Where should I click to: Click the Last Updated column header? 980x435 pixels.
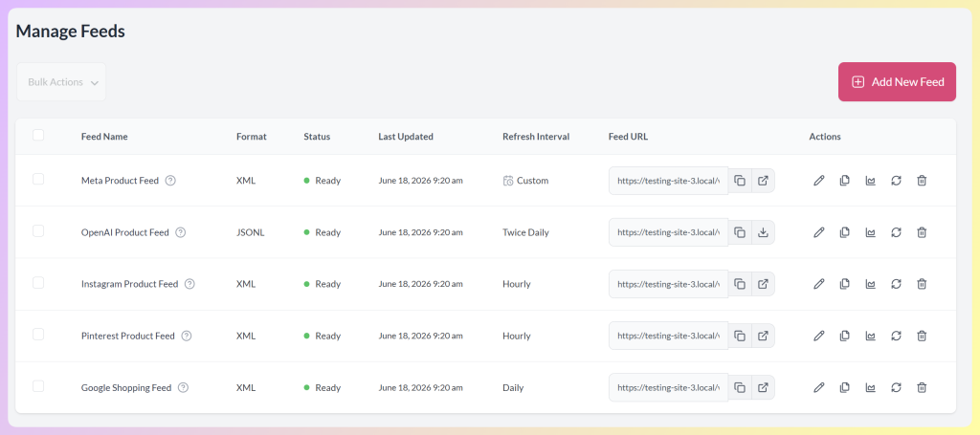(406, 137)
